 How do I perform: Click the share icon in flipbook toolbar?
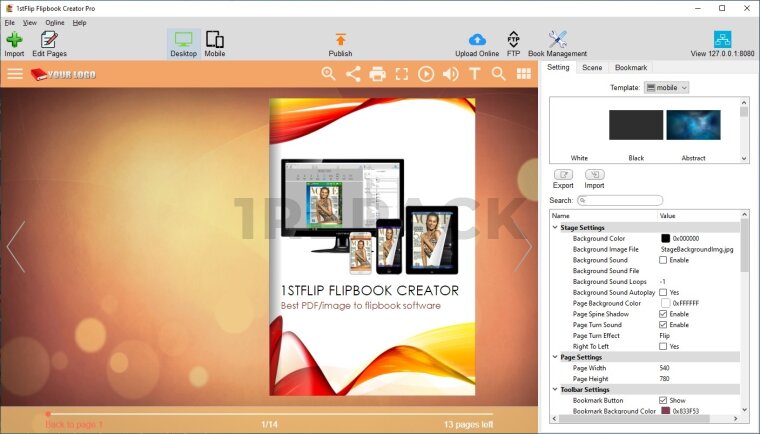pos(353,74)
